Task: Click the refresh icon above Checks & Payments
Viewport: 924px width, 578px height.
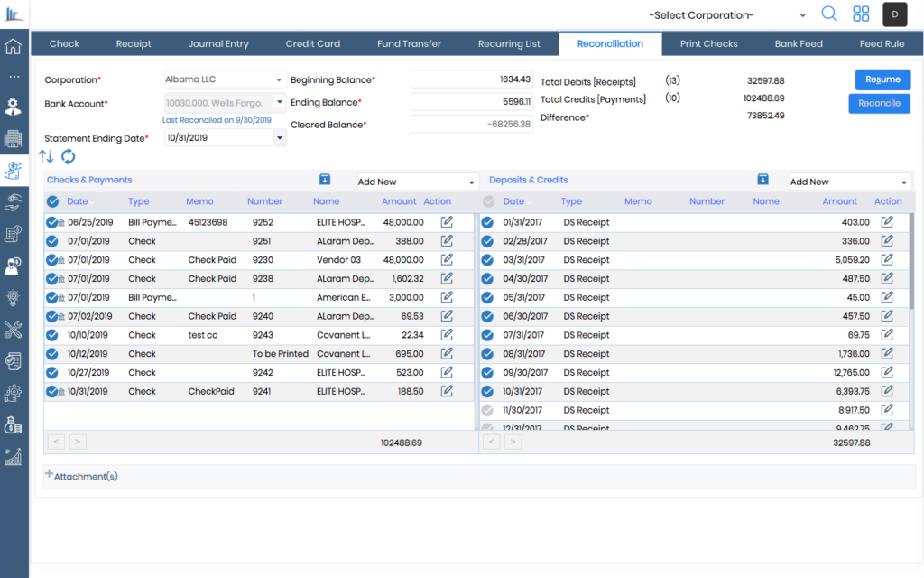Action: coord(68,155)
